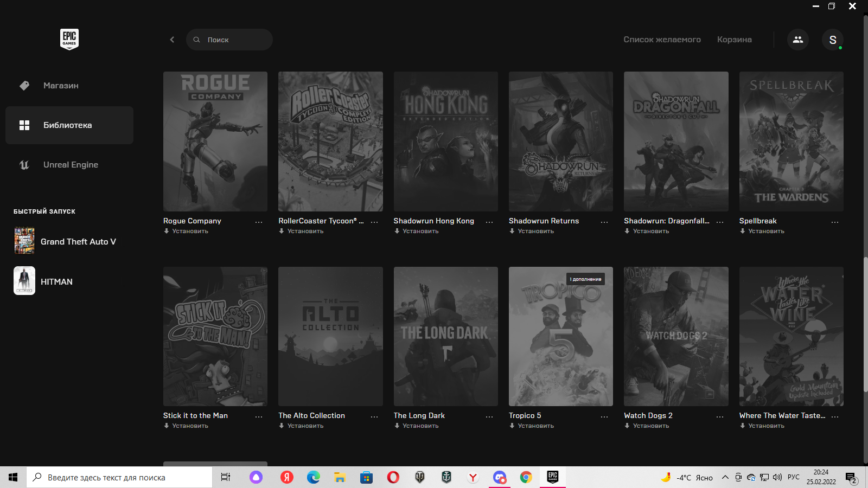Open options menu for RollerCoaster Tycoon
The image size is (868, 488).
point(374,222)
